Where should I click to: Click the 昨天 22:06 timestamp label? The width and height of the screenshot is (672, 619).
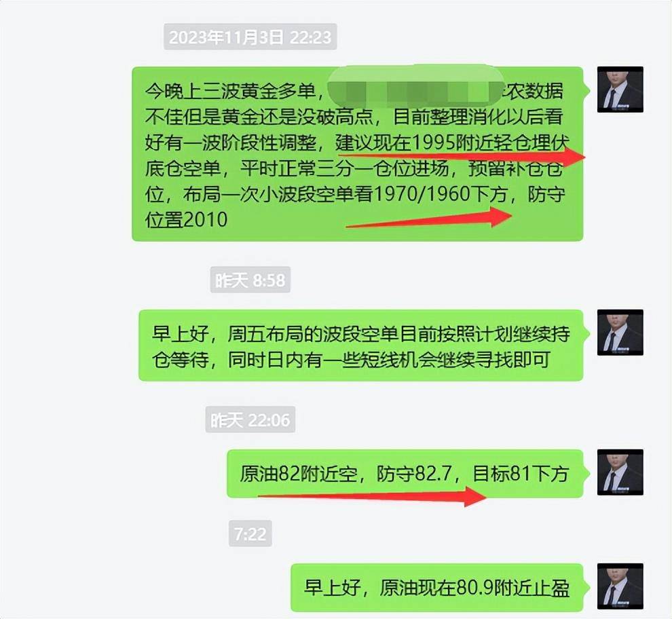click(250, 419)
